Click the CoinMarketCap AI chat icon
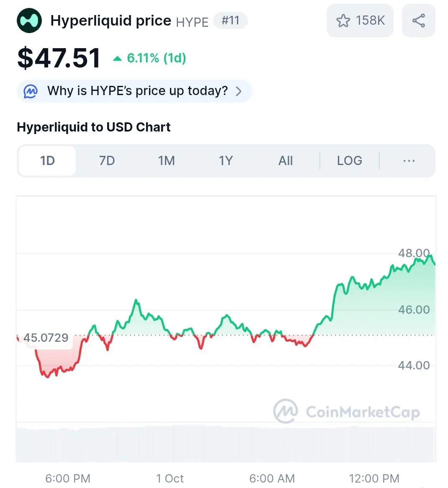 [x=31, y=91]
